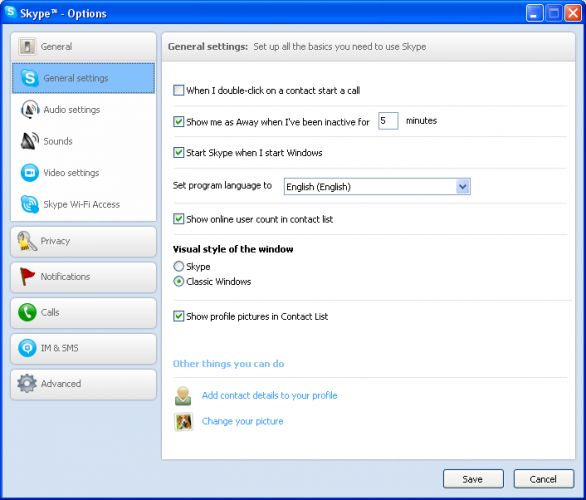Image resolution: width=586 pixels, height=500 pixels.
Task: Click the Privacy padlock icon
Action: point(27,241)
